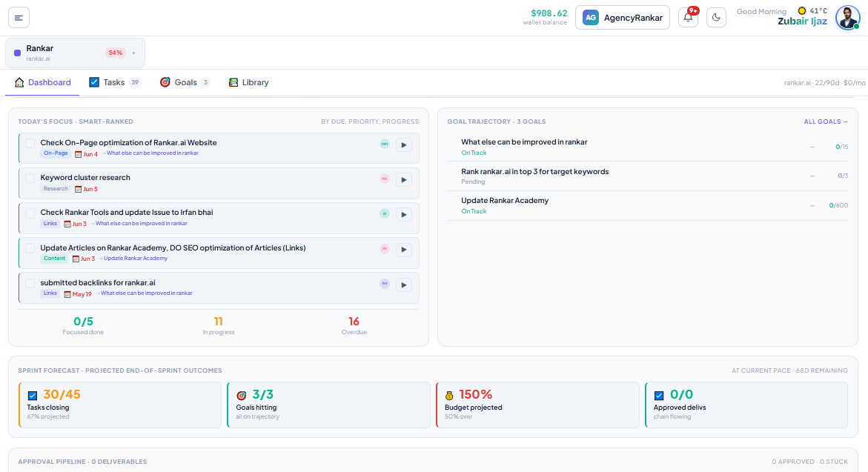The height and width of the screenshot is (472, 868).
Task: Check off Check Rankar Tools task
Action: tap(30, 213)
